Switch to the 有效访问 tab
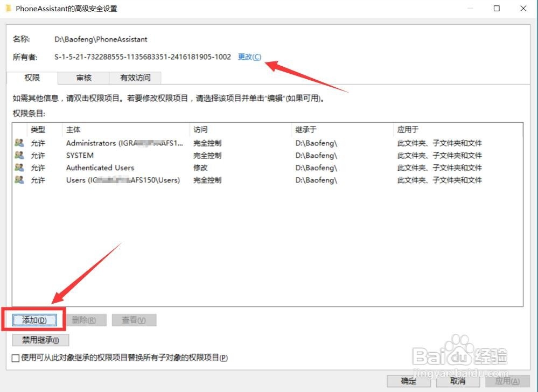 [x=135, y=78]
